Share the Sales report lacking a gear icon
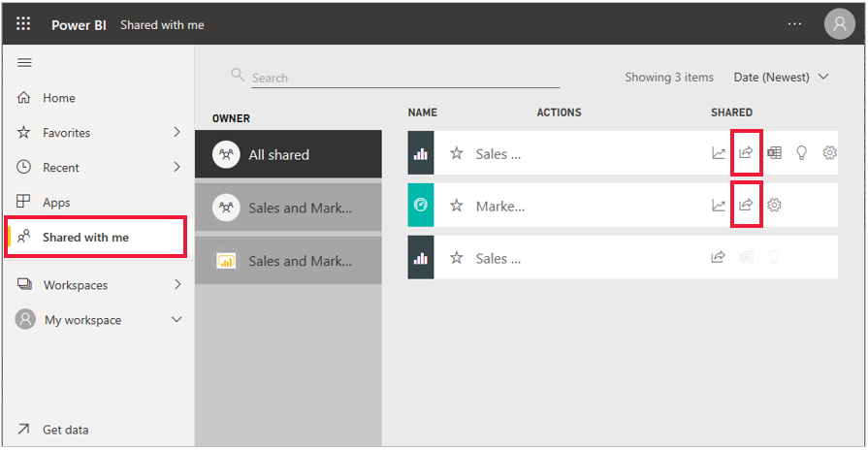 pos(718,257)
